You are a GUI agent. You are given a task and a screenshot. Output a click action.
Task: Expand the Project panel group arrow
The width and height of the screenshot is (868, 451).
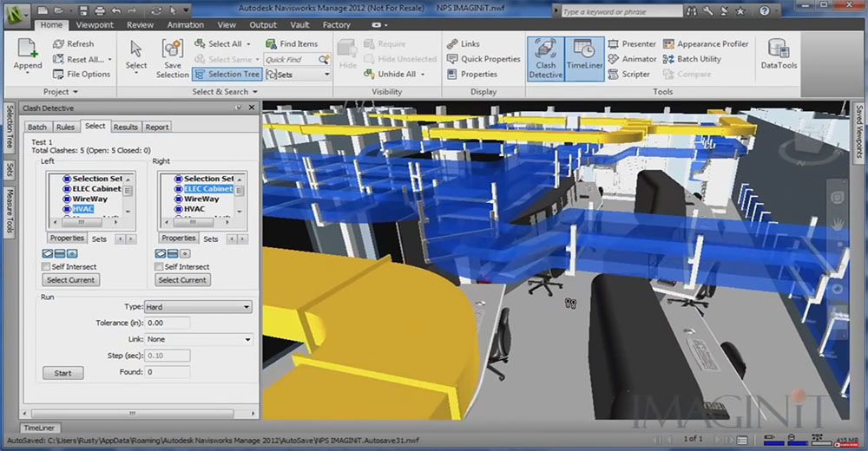pos(76,92)
